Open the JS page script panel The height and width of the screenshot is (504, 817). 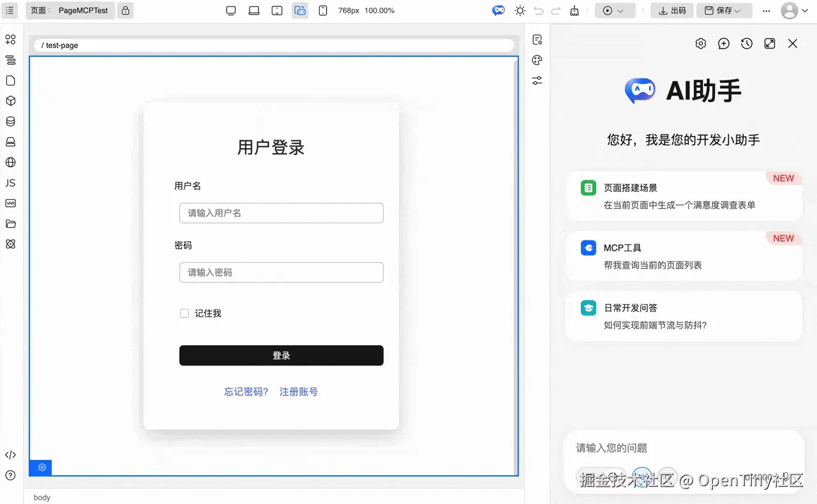(x=10, y=182)
